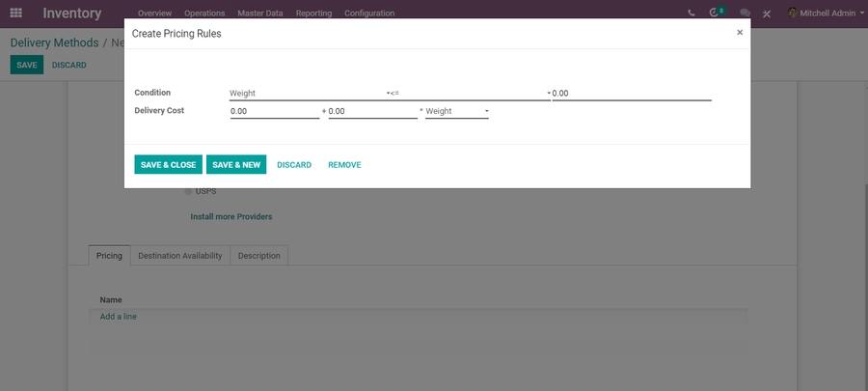868x391 pixels.
Task: Click the phone call icon
Action: pos(692,14)
